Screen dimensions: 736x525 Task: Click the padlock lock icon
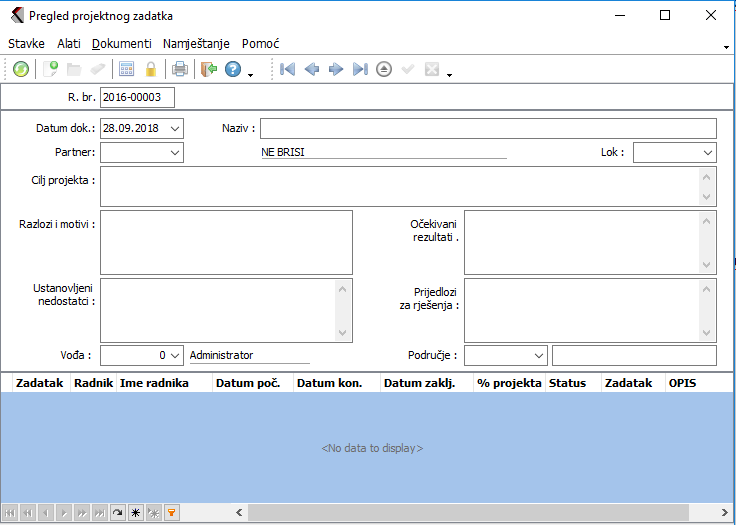(x=151, y=69)
